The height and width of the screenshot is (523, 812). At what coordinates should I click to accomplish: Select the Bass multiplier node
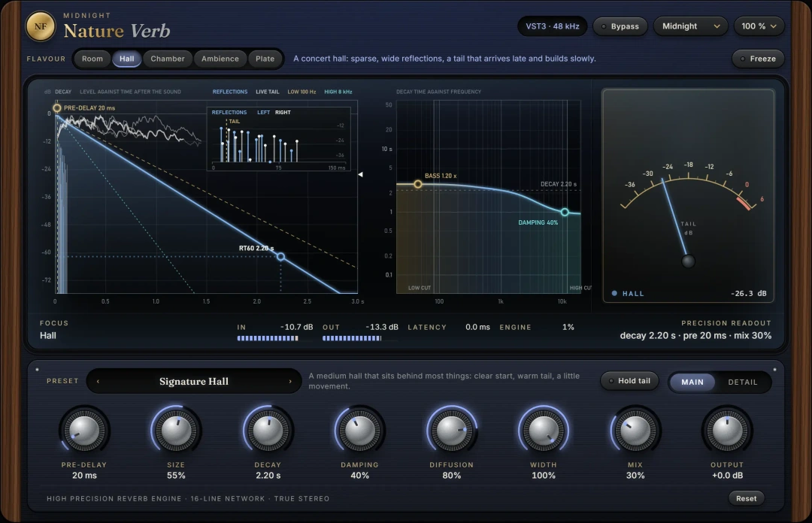point(417,184)
